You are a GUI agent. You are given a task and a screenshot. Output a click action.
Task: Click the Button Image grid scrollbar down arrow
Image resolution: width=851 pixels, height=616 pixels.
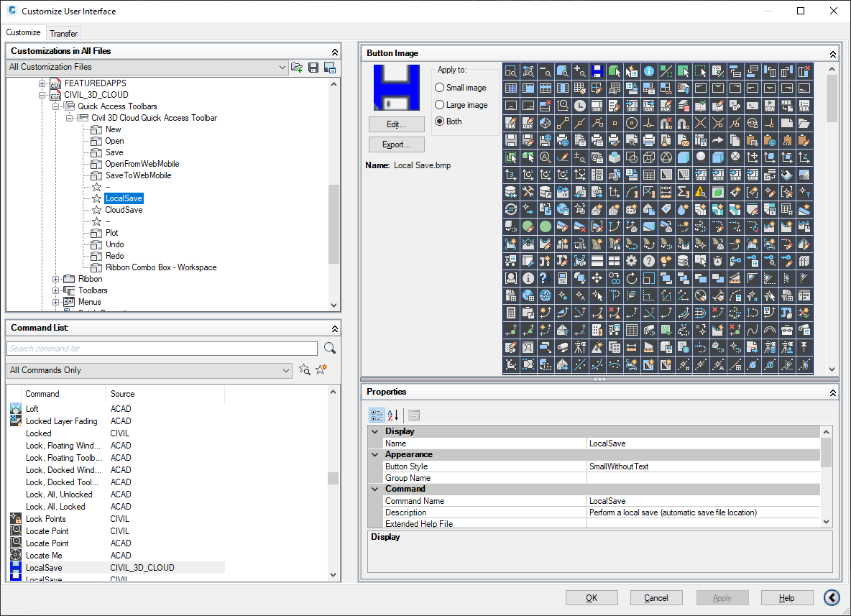[x=832, y=369]
